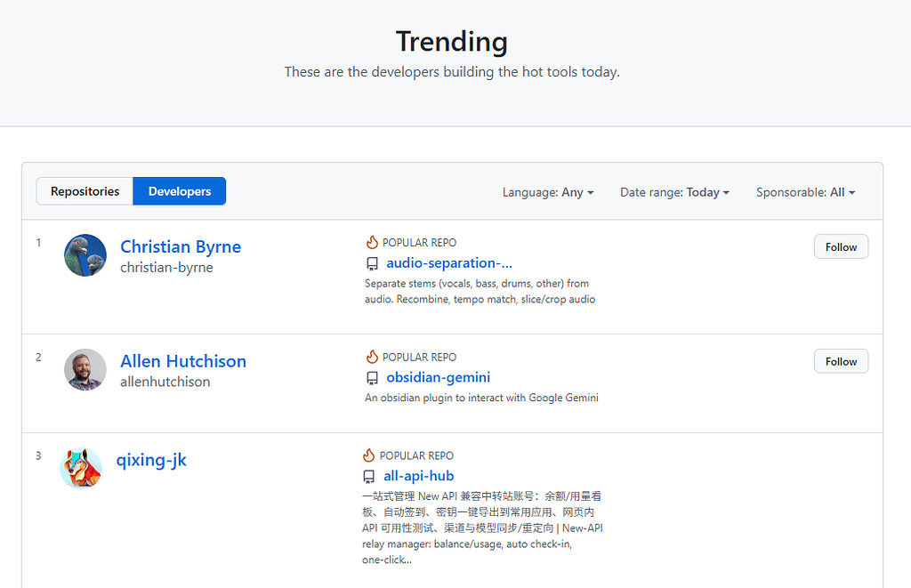The width and height of the screenshot is (911, 588).
Task: Click the flame icon above obsidian-gemini
Action: (x=372, y=357)
